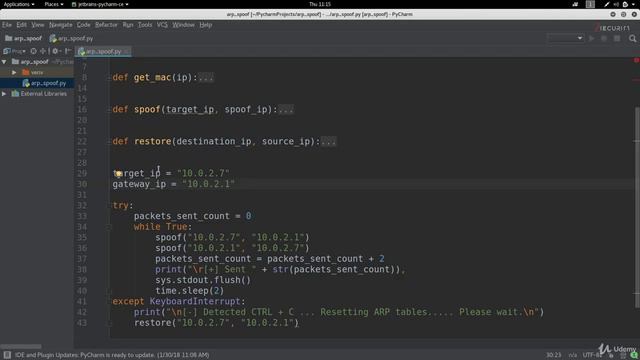Viewport: 640px width, 360px height.
Task: Open the Refactor menu
Action: (106, 25)
